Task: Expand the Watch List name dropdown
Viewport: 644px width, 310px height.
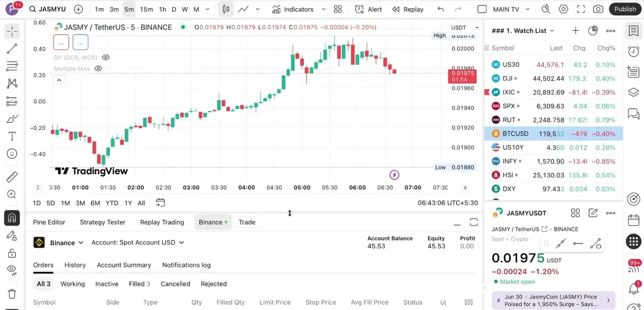Action: click(552, 31)
